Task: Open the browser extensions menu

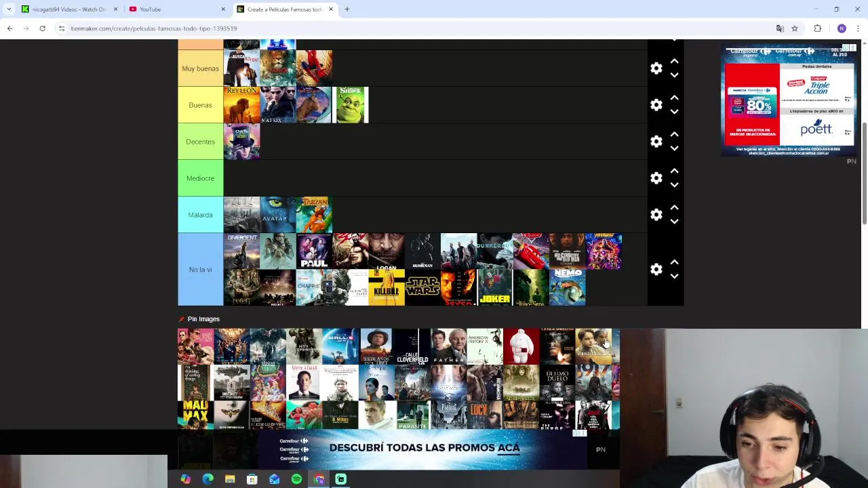Action: point(817,28)
